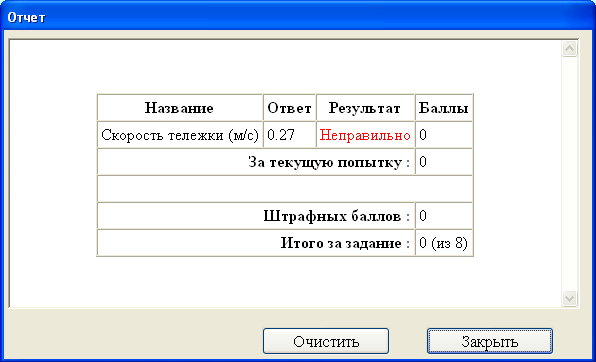This screenshot has width=596, height=362.
Task: Click the Скорость тележки (м/с) cell
Action: [179, 135]
